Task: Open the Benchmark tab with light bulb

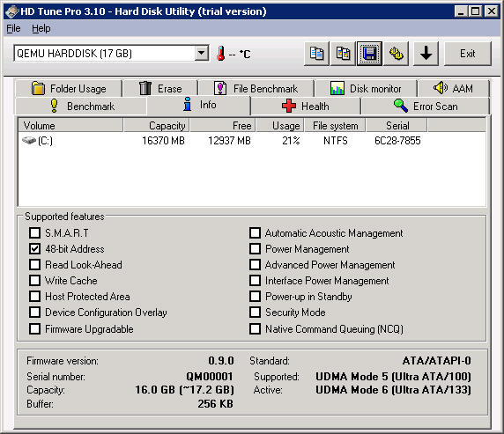Action: (x=81, y=106)
